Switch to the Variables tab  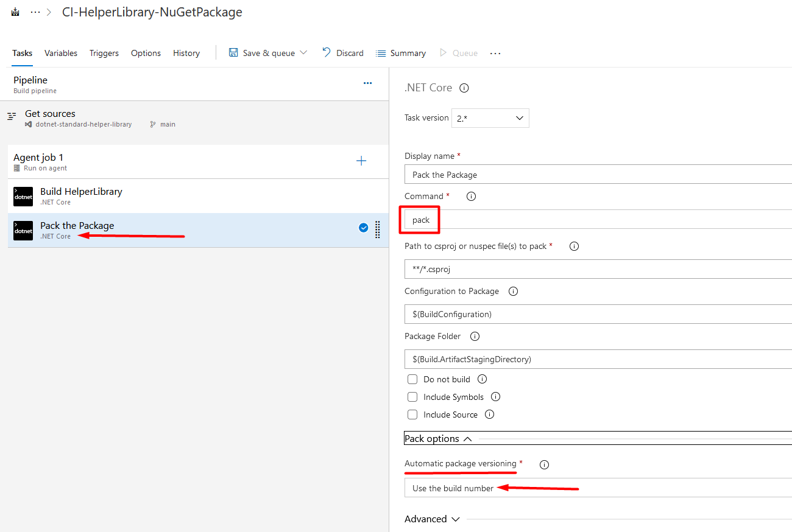click(61, 53)
